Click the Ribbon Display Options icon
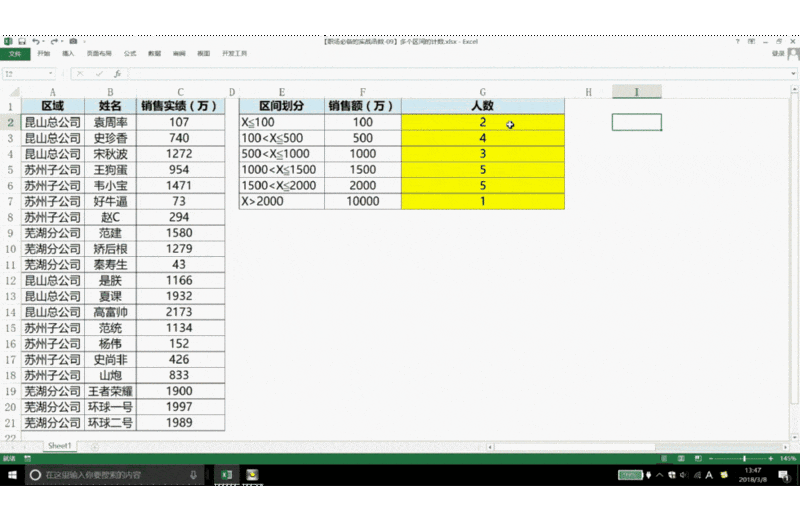The image size is (800, 522). coord(749,42)
